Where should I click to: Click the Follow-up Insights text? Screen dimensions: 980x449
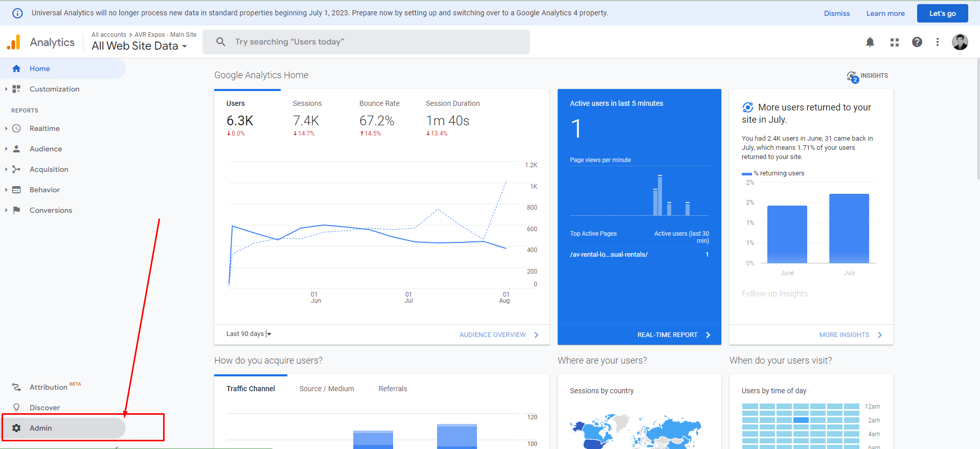click(775, 294)
